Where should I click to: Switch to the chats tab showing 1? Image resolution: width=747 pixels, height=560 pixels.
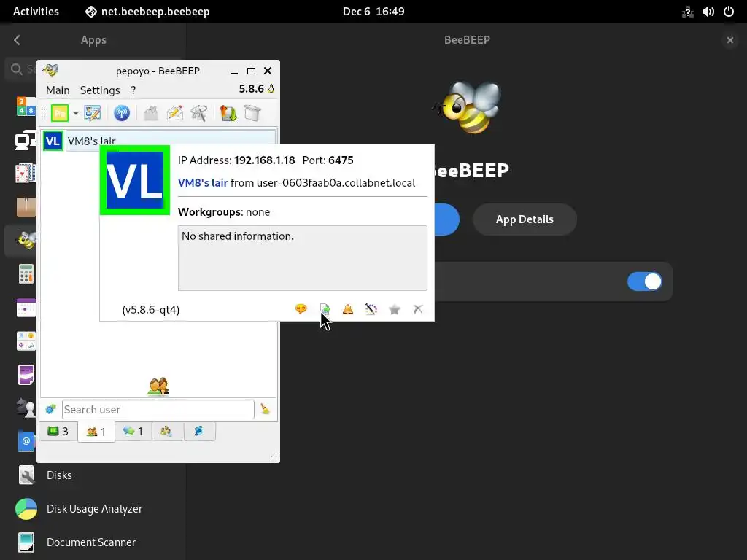pos(133,432)
